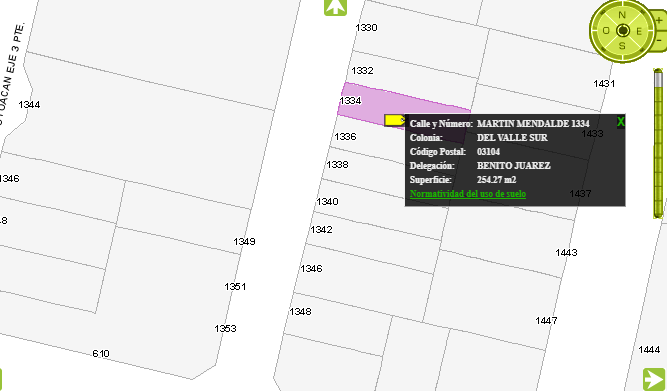Click the N direction on the compass
This screenshot has width=667, height=391.
(x=622, y=15)
